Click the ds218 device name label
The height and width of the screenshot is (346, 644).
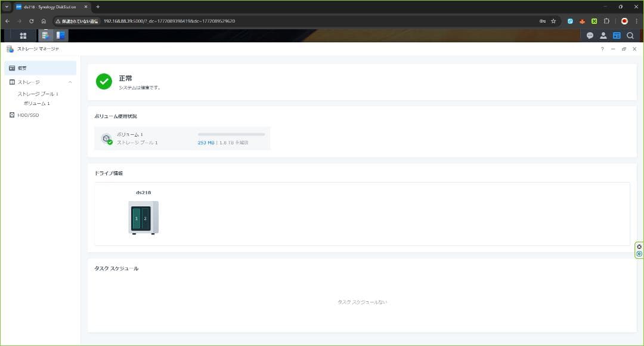(143, 192)
